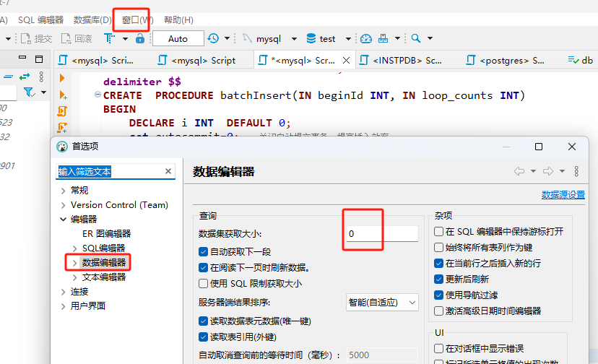Open the 窗口(W) menu
This screenshot has height=364, width=598.
pos(137,19)
